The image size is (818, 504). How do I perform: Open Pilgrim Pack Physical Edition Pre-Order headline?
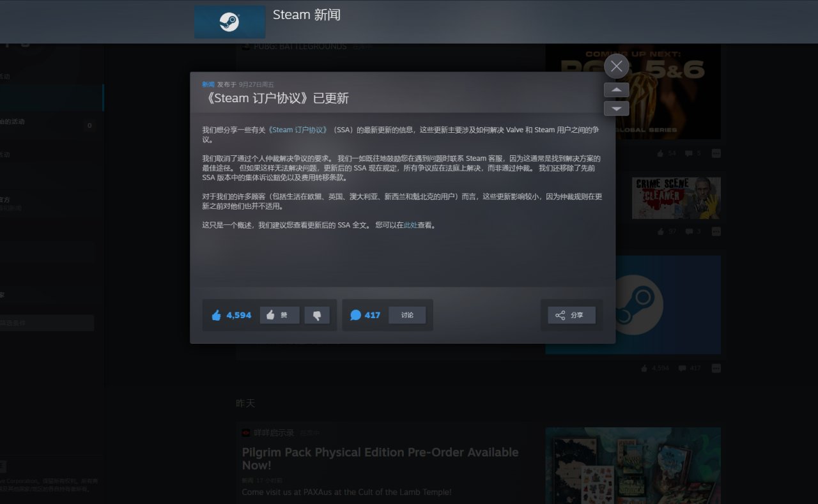tap(380, 459)
